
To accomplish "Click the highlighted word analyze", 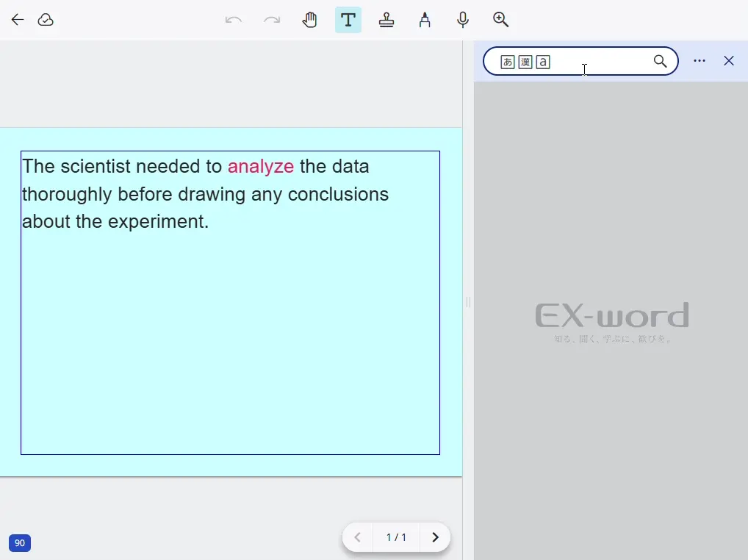I will pos(260,167).
